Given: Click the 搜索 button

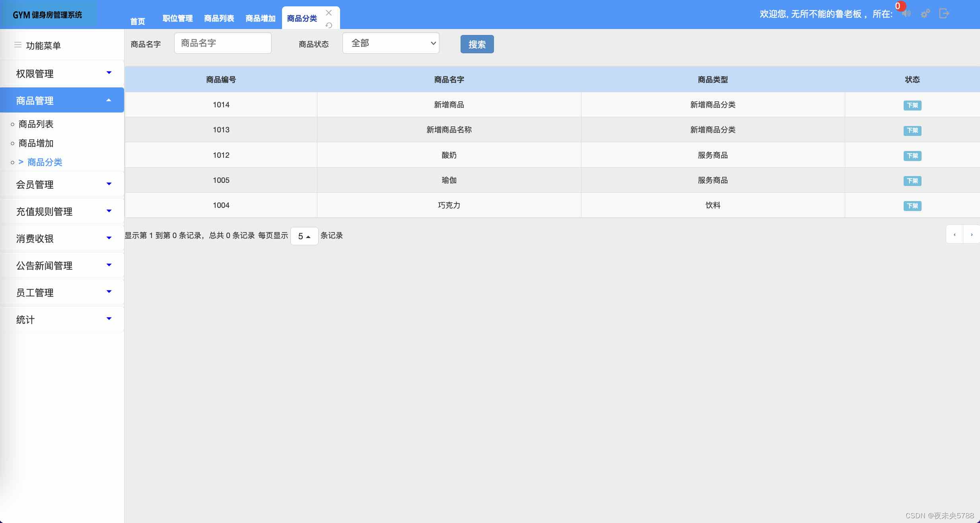Looking at the screenshot, I should (477, 44).
